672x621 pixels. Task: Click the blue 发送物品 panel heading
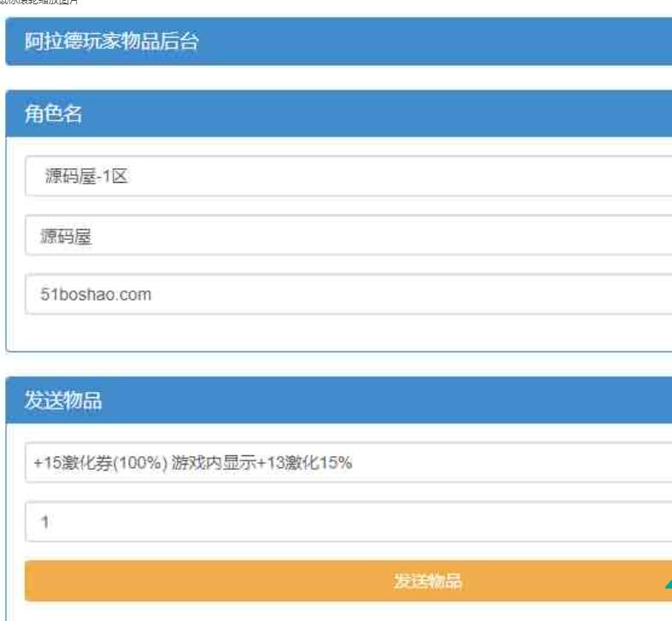(x=342, y=401)
